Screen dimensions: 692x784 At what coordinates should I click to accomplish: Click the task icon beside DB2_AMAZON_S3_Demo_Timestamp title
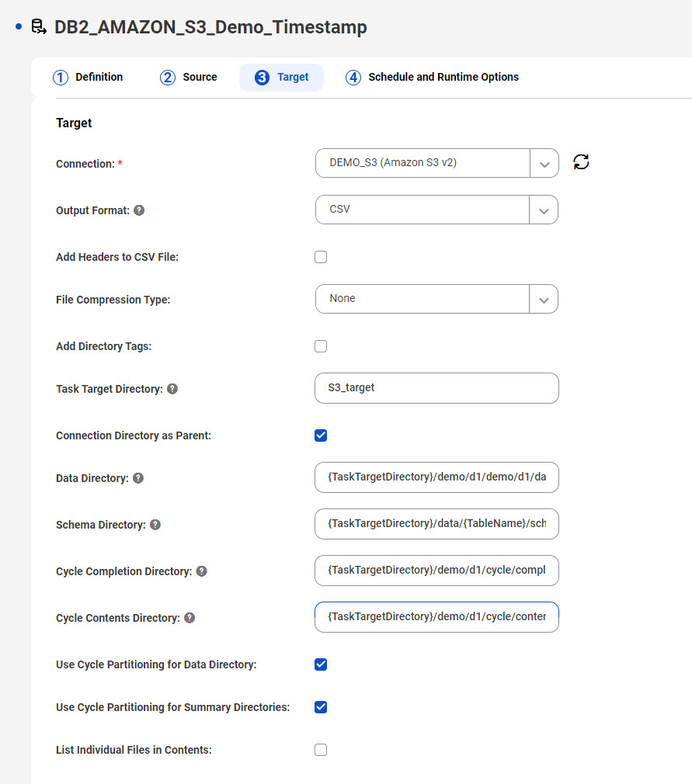click(39, 26)
